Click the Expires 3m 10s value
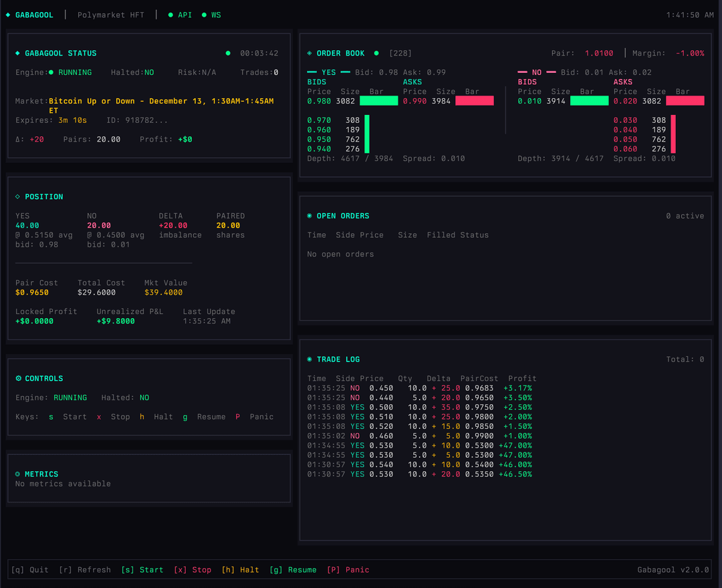This screenshot has width=722, height=588. [x=73, y=120]
